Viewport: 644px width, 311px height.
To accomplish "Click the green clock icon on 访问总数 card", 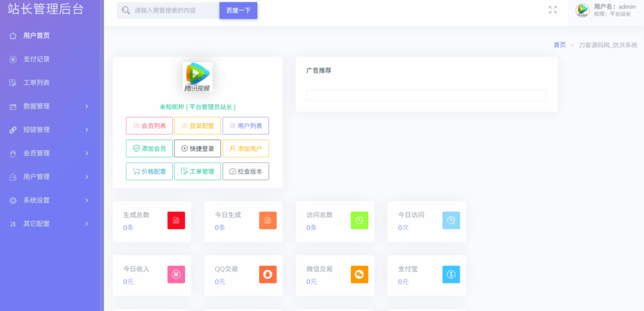I will pyautogui.click(x=359, y=221).
